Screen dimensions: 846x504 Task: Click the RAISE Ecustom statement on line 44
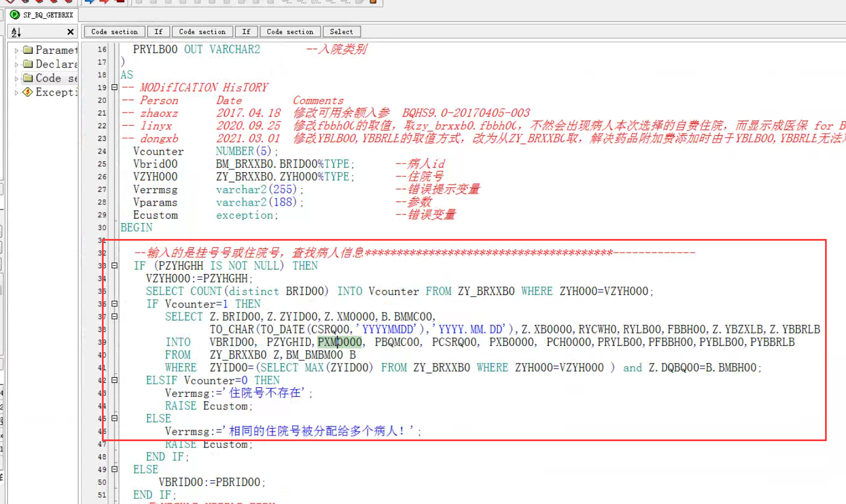209,406
